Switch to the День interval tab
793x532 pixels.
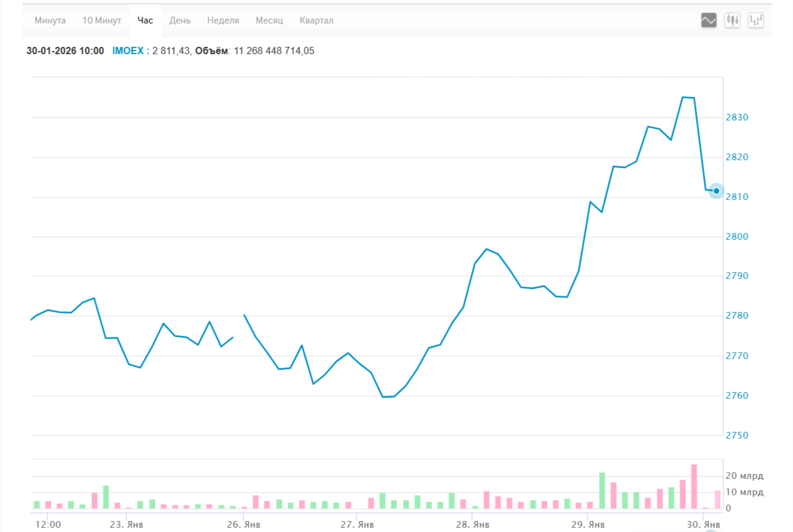coord(180,20)
